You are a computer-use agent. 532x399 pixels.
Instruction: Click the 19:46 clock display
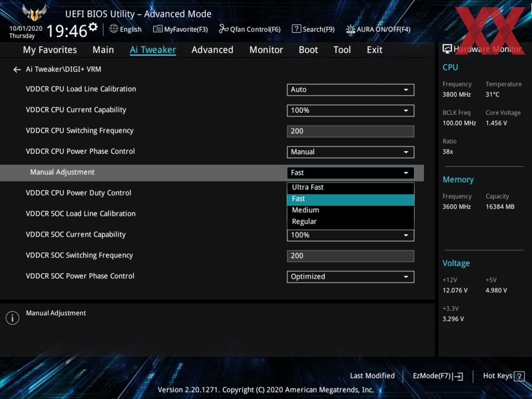67,31
